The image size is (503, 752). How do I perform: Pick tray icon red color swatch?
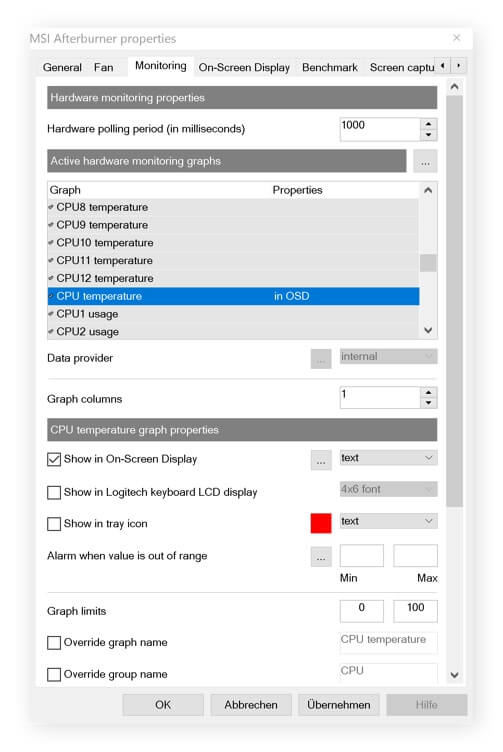coord(321,523)
